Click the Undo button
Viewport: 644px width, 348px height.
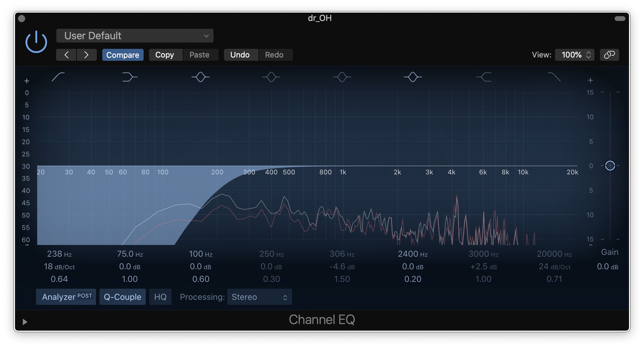[x=240, y=55]
